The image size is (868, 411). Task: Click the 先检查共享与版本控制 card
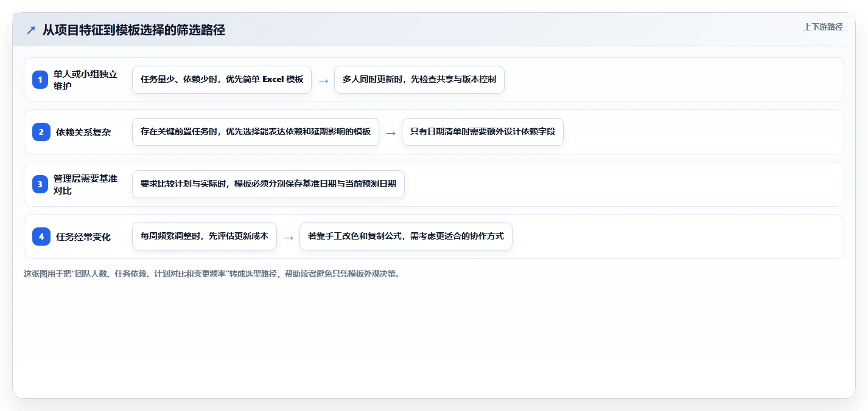pyautogui.click(x=419, y=80)
